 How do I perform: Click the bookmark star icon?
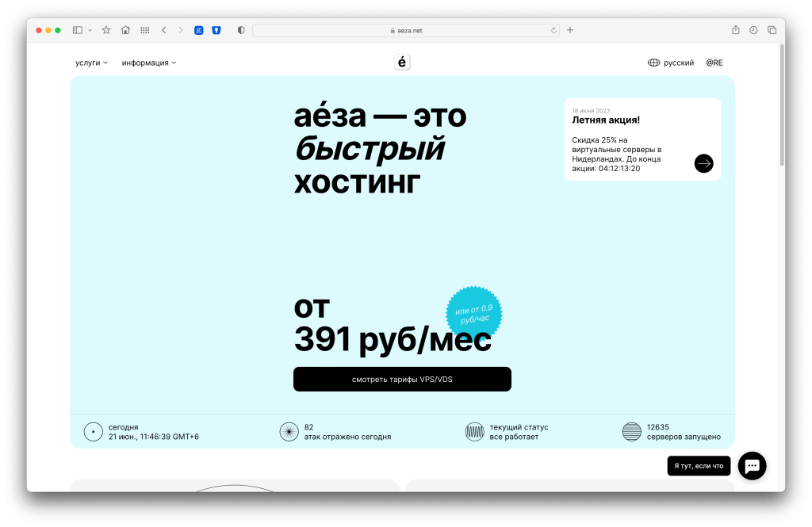pos(106,30)
